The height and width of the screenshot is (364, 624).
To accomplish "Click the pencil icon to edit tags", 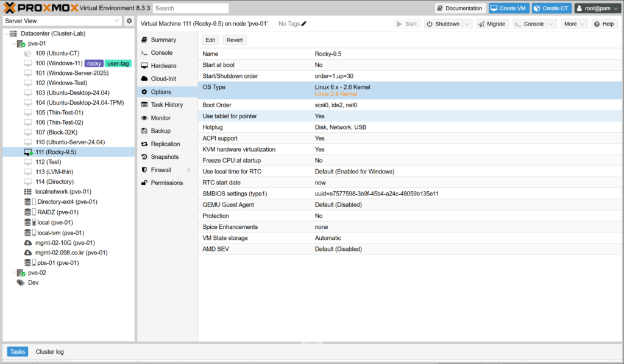I will tap(304, 24).
